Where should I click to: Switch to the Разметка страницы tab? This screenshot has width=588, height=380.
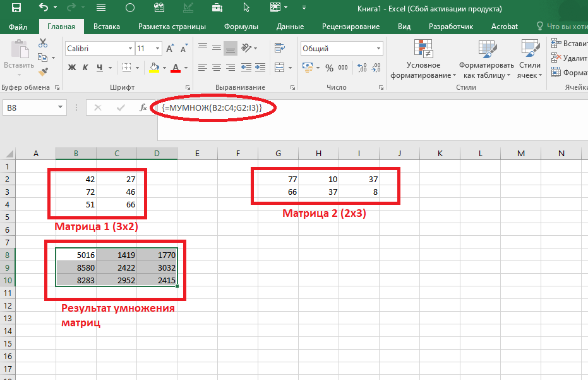172,27
